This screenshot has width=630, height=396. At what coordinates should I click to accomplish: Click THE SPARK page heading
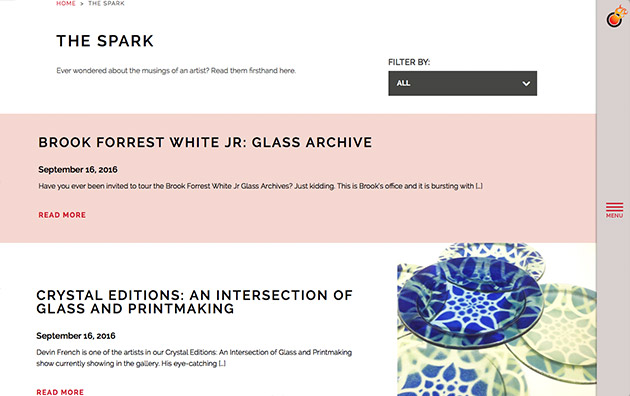(105, 41)
